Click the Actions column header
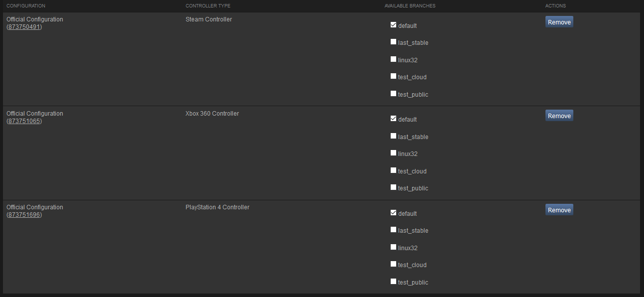This screenshot has height=297, width=644. click(x=555, y=6)
